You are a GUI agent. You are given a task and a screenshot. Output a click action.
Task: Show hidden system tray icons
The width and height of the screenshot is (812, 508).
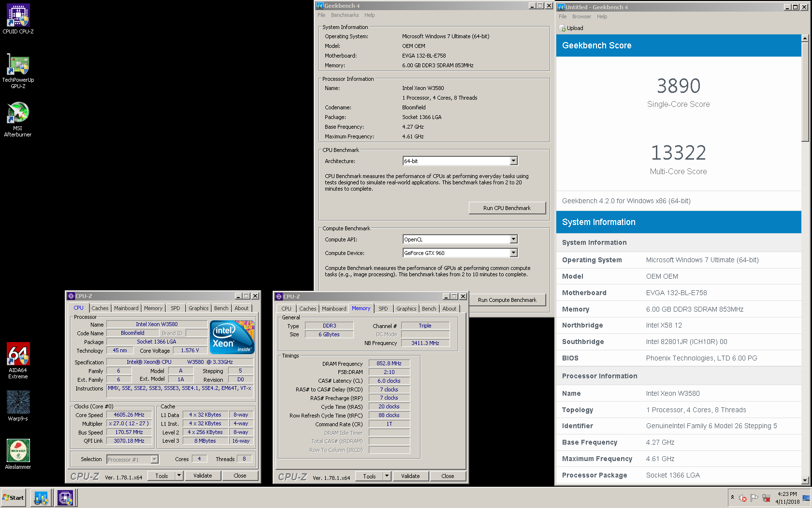tap(733, 497)
